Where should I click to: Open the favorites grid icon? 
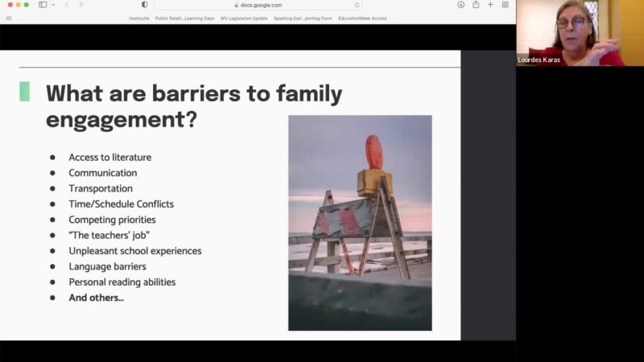(x=9, y=18)
